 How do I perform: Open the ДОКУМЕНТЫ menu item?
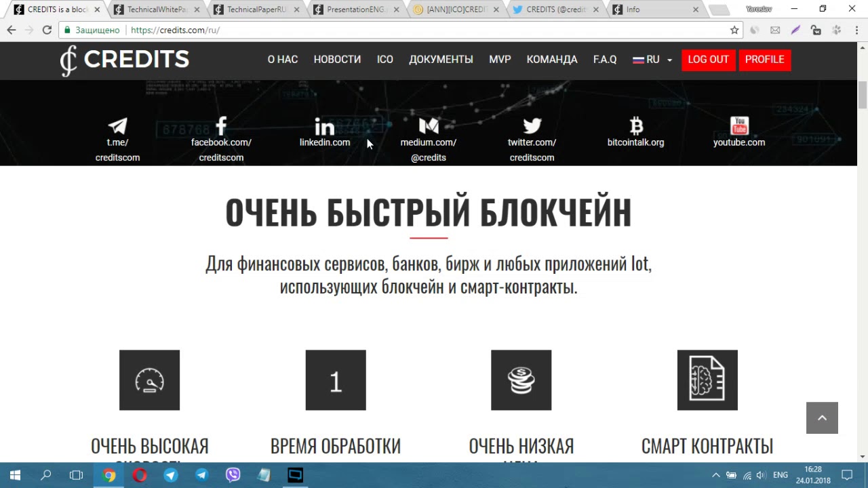(441, 60)
